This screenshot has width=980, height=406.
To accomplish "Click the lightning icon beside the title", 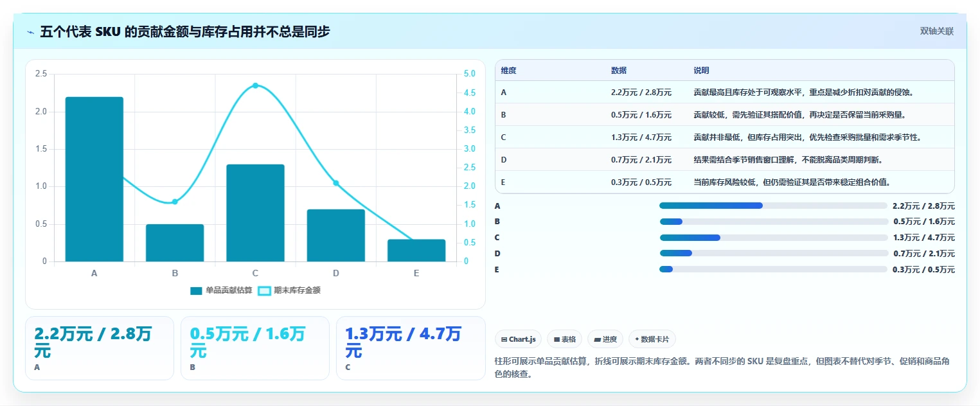I will pos(30,31).
